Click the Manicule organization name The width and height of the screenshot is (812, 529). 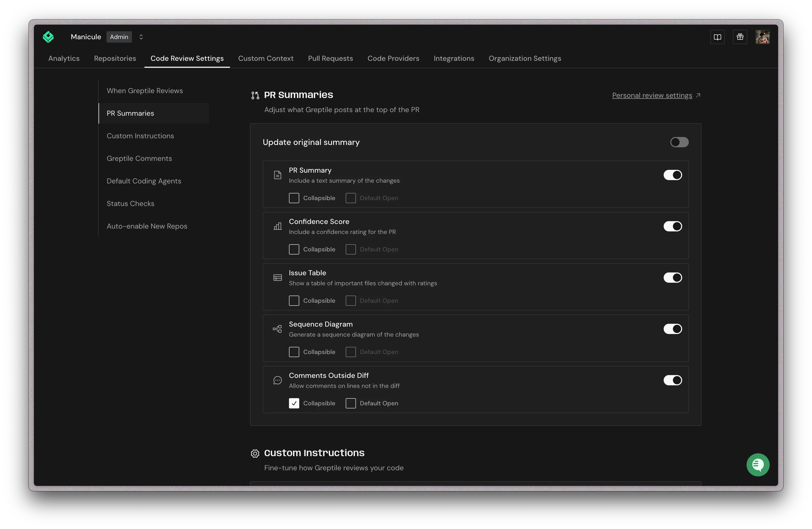coord(86,37)
